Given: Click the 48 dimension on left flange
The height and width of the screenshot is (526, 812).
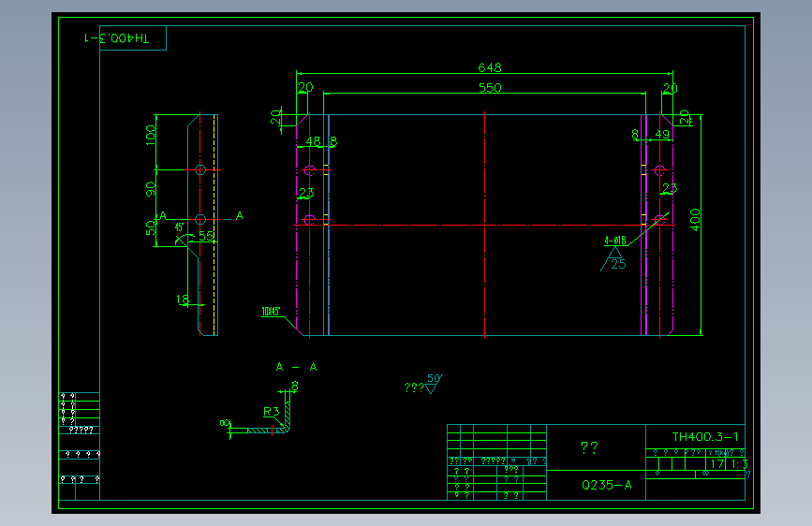Looking at the screenshot, I should click(314, 140).
